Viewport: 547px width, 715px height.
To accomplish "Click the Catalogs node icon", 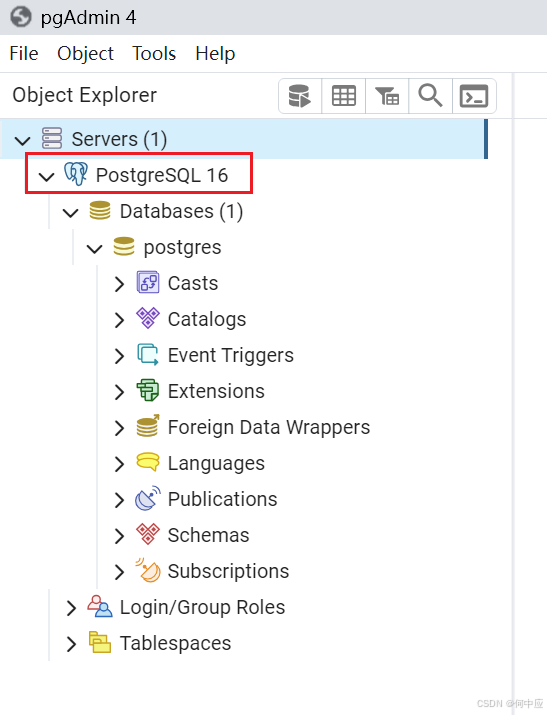I will (148, 318).
